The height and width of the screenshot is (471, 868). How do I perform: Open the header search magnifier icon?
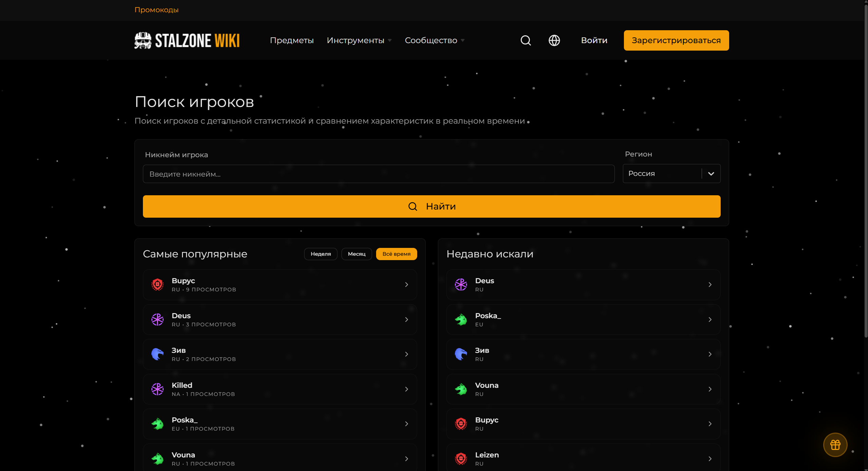point(525,40)
